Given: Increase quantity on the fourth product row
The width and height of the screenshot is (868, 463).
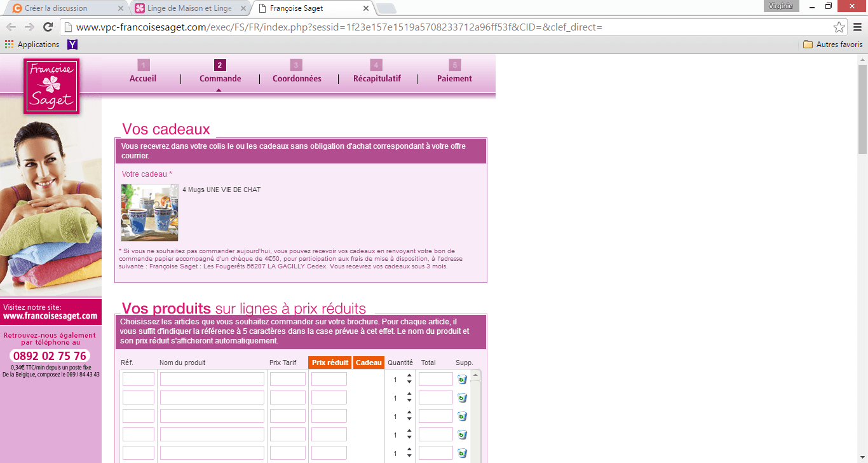Looking at the screenshot, I should pyautogui.click(x=409, y=431).
